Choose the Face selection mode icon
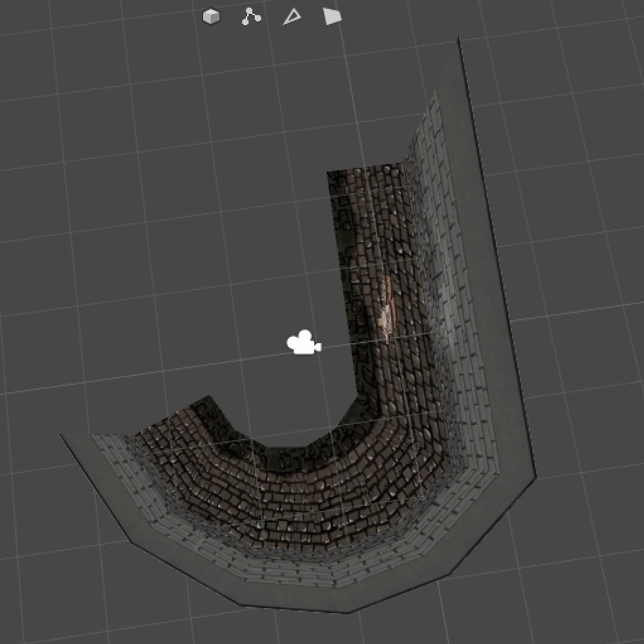The height and width of the screenshot is (644, 644). 332,16
